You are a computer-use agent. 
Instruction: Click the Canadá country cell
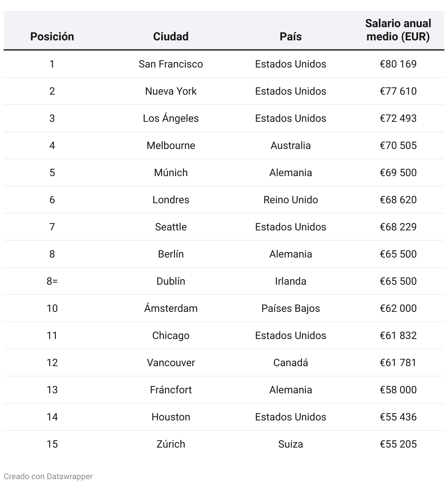point(290,362)
